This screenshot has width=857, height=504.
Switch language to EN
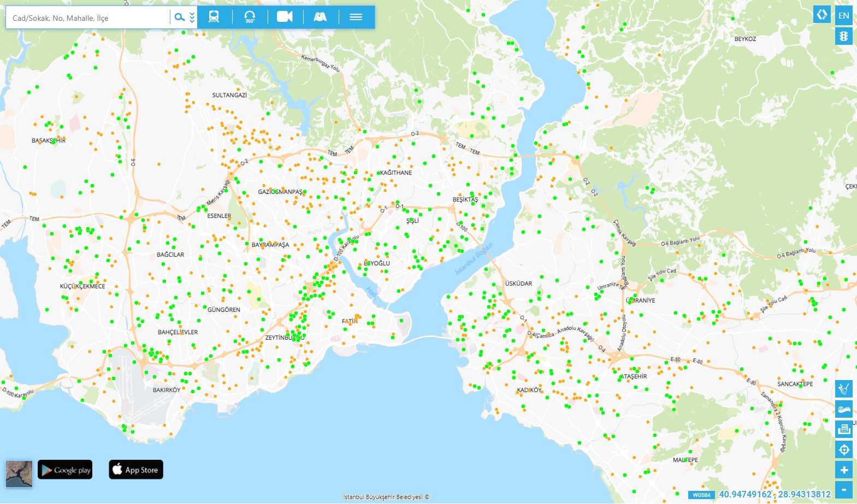tap(844, 15)
